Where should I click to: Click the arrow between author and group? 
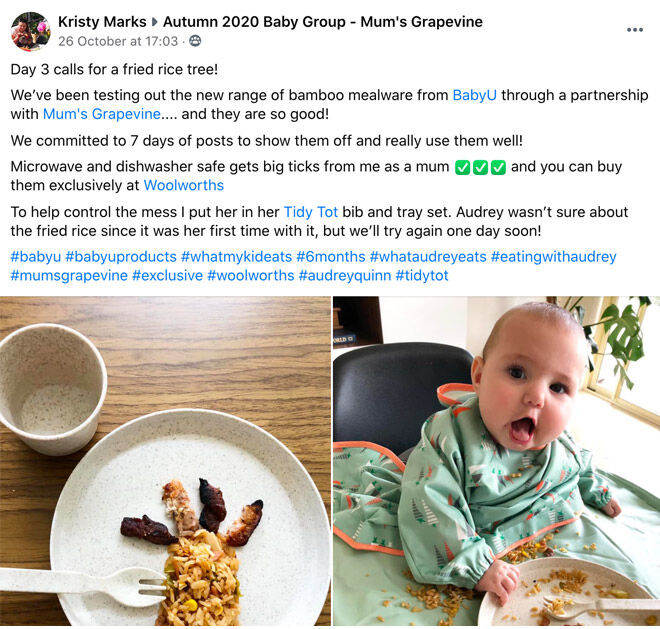point(154,22)
